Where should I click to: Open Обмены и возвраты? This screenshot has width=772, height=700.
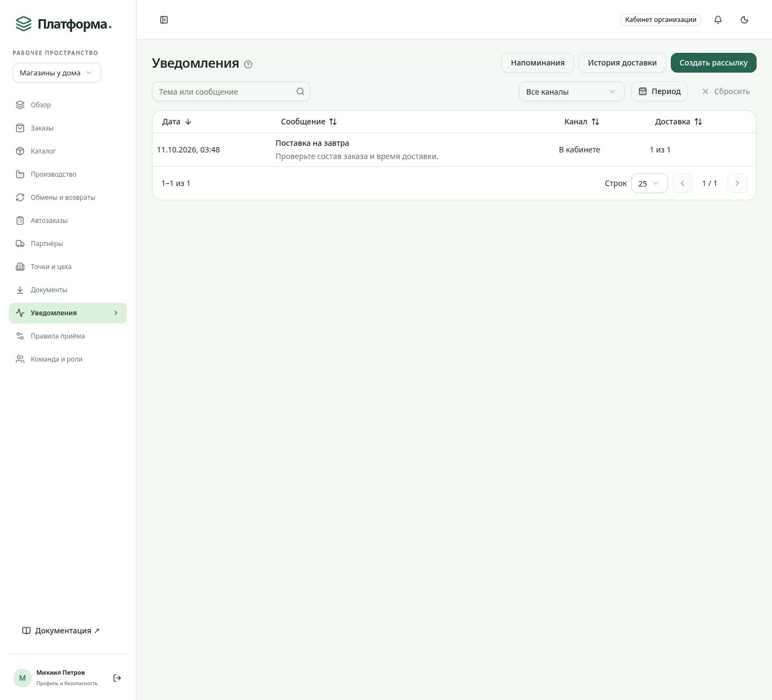point(68,197)
